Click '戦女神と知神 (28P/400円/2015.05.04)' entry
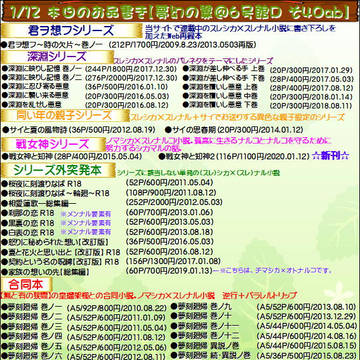 (x=72, y=156)
